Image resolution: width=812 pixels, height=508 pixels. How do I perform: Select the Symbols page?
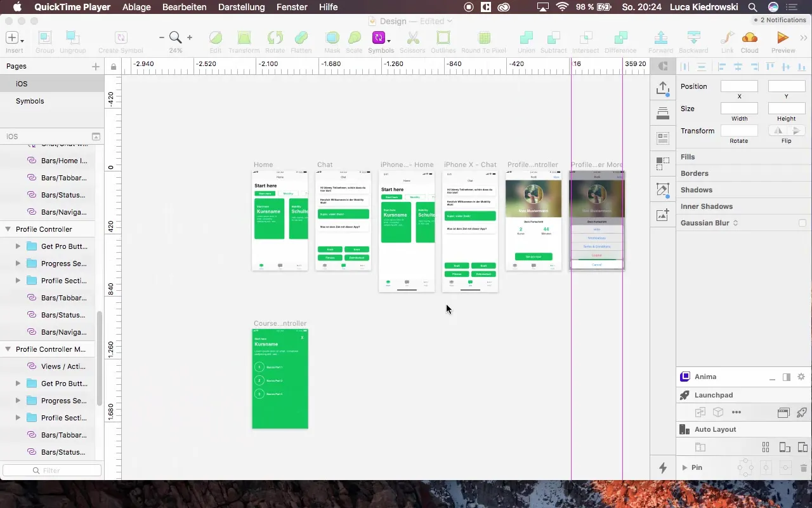tap(30, 101)
